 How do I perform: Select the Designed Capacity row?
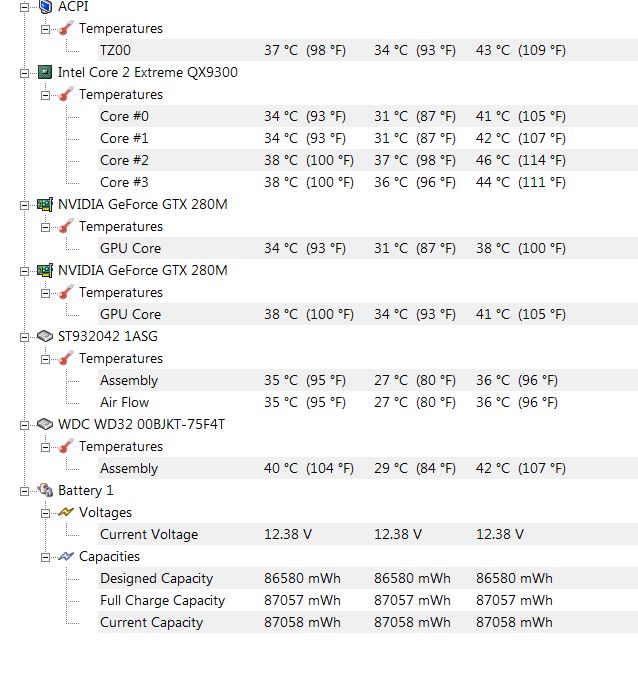[367, 578]
